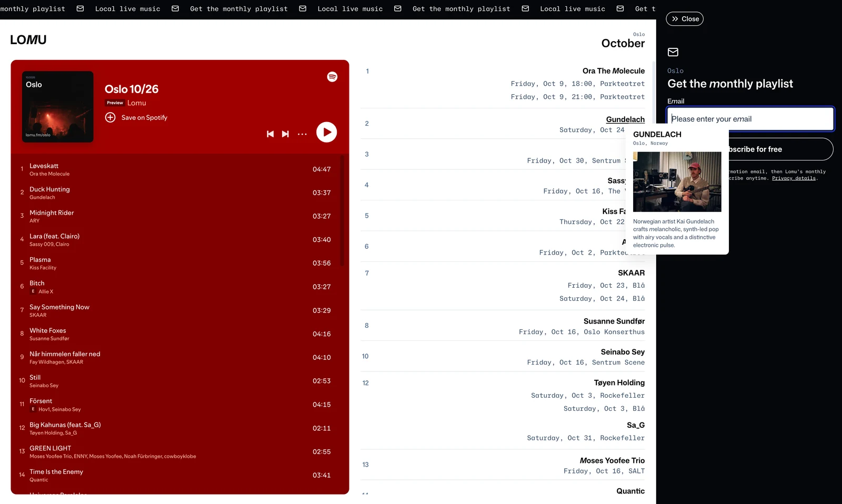842x504 pixels.
Task: Click the plus icon to save on Spotify
Action: [x=110, y=117]
